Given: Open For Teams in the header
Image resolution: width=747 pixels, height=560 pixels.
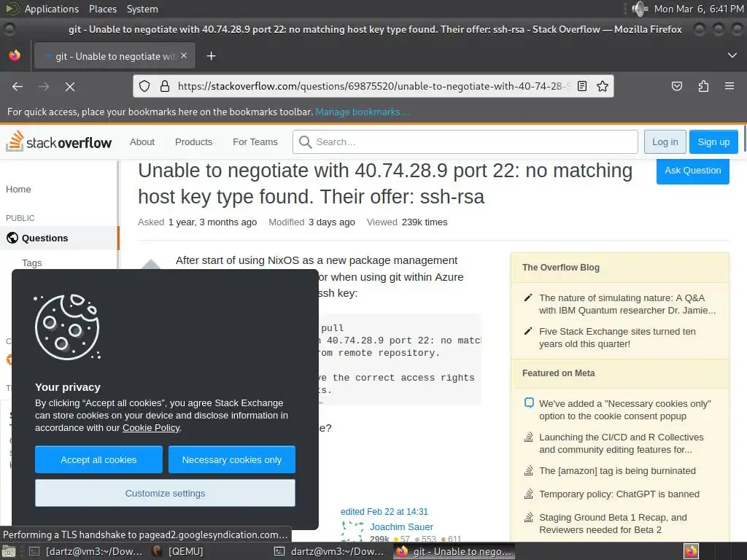Looking at the screenshot, I should click(x=255, y=142).
